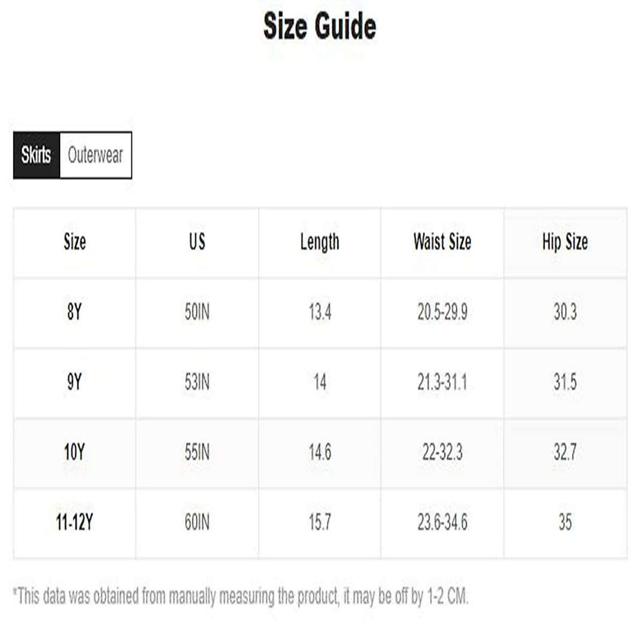644x644 pixels.
Task: Click the 30.3 hip size value
Action: 565,312
